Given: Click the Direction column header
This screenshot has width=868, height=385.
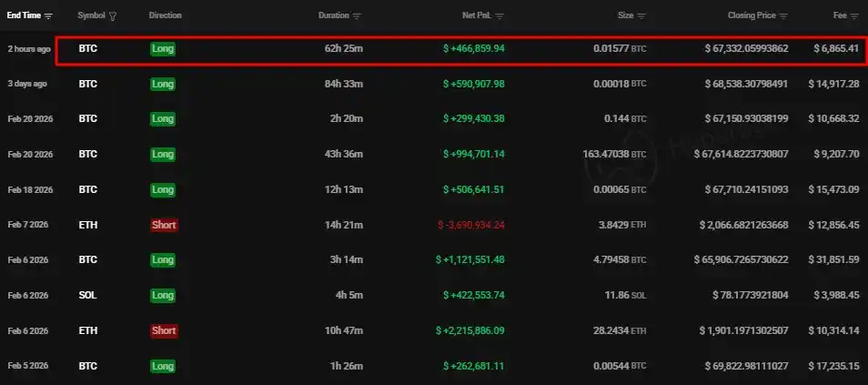Looking at the screenshot, I should click(x=166, y=16).
